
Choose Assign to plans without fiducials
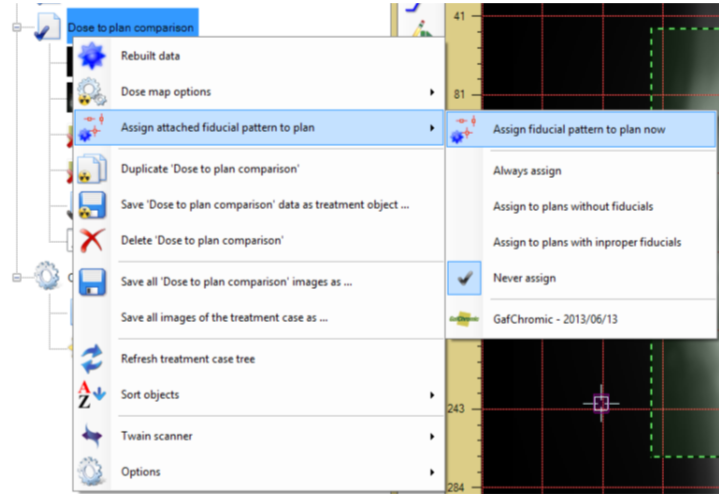point(573,206)
